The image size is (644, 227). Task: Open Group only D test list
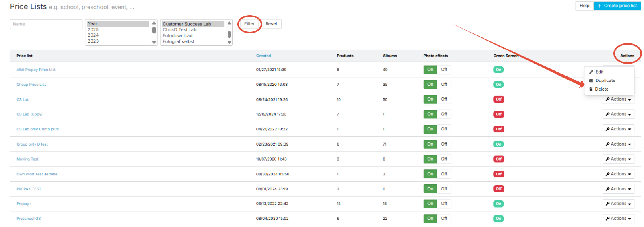coord(32,144)
